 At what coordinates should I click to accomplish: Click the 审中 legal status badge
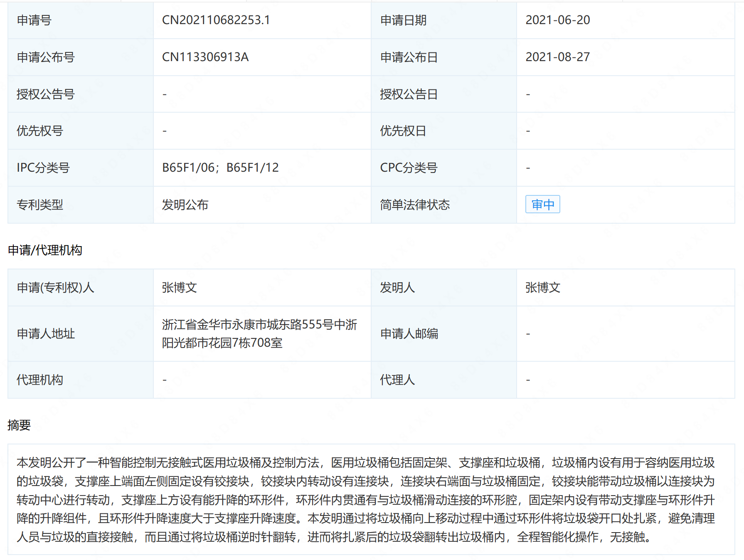coord(542,205)
